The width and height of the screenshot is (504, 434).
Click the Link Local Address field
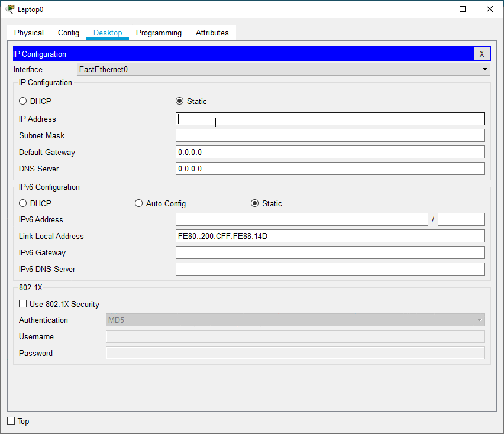pos(330,236)
